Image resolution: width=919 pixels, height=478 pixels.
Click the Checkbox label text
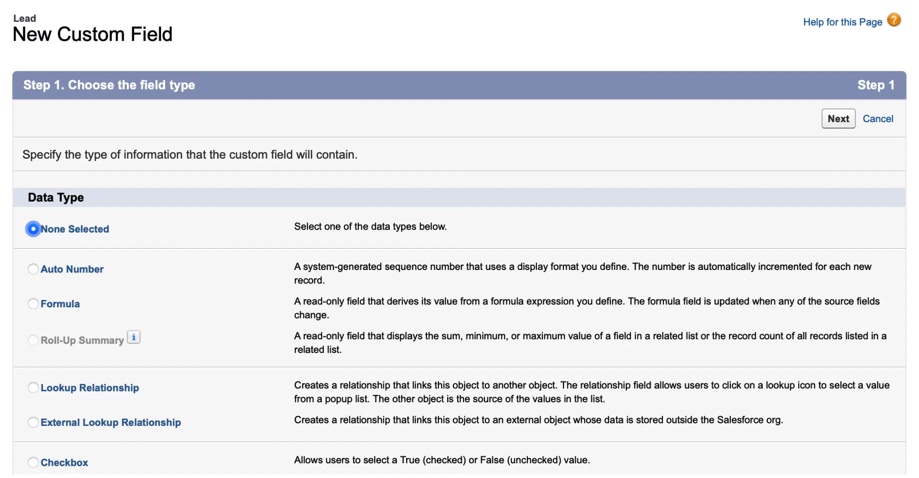(x=64, y=462)
